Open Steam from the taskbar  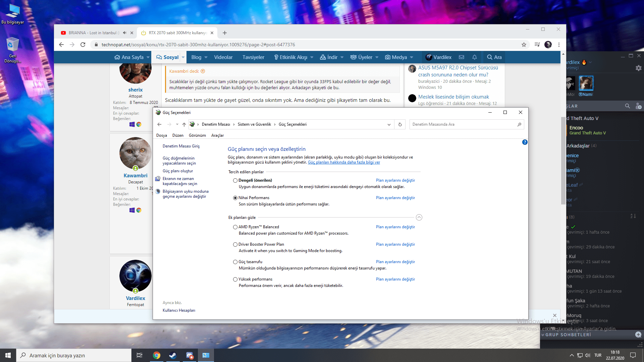coord(173,355)
